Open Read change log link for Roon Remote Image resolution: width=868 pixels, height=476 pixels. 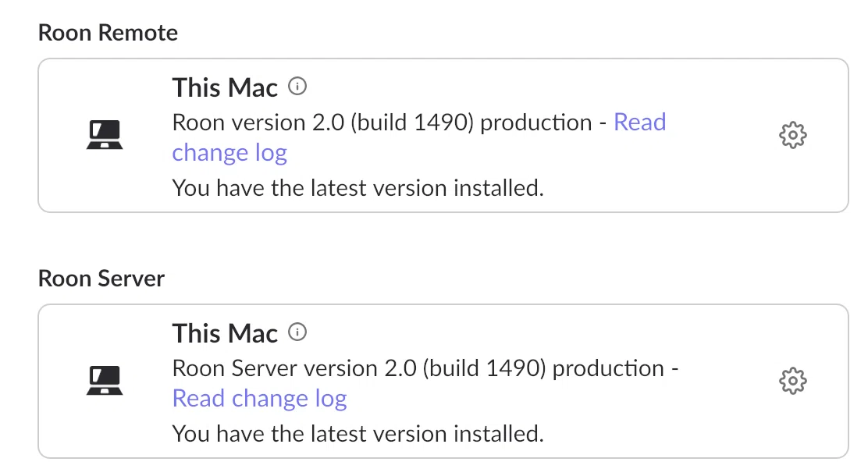(x=229, y=153)
